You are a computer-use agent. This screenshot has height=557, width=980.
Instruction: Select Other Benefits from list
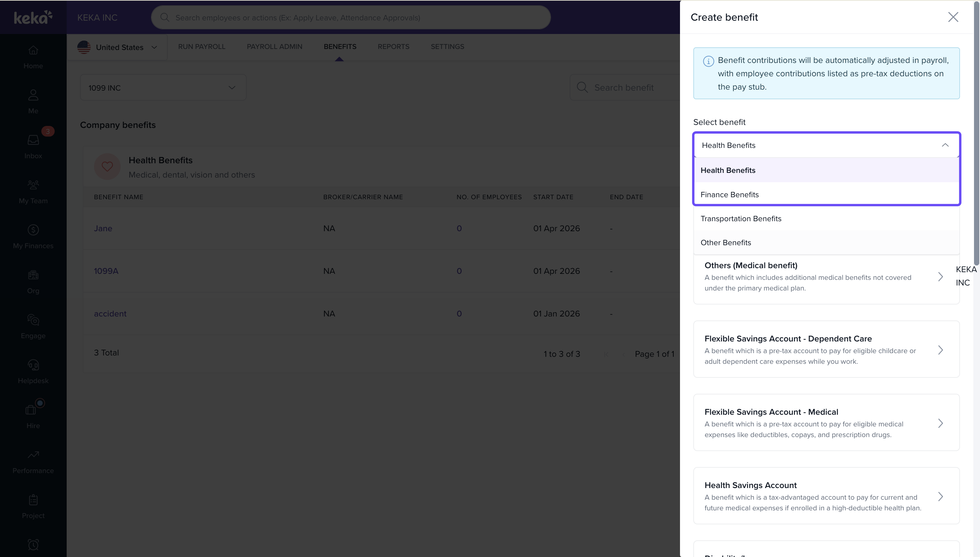coord(726,243)
